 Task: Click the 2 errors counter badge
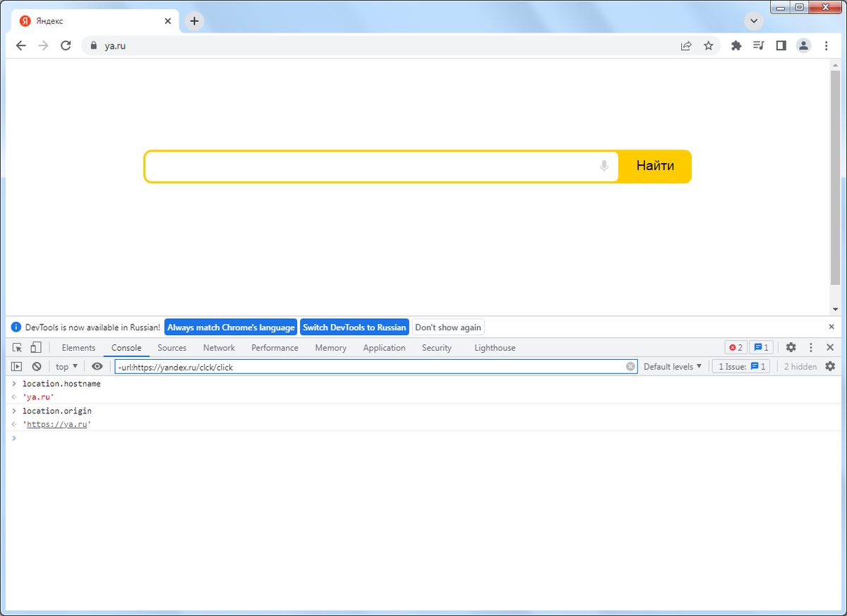735,348
